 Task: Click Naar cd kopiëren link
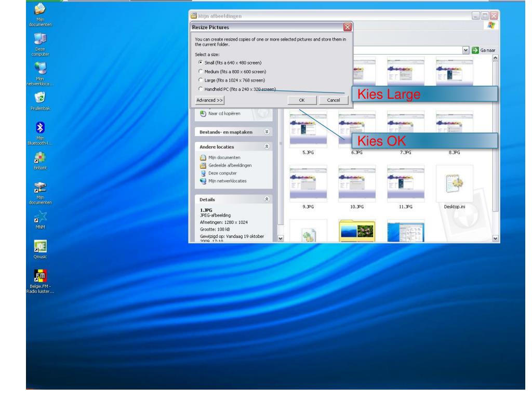[x=224, y=114]
